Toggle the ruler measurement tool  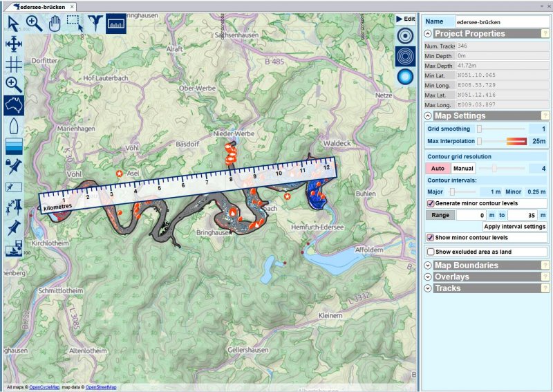[x=116, y=23]
